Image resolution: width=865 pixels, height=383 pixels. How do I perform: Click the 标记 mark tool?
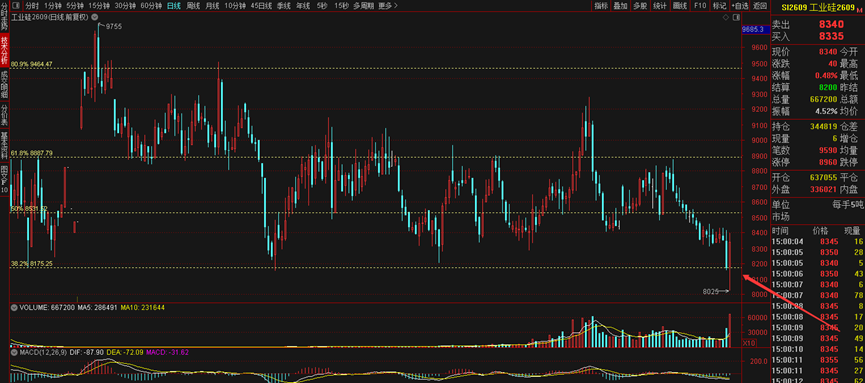pos(719,6)
